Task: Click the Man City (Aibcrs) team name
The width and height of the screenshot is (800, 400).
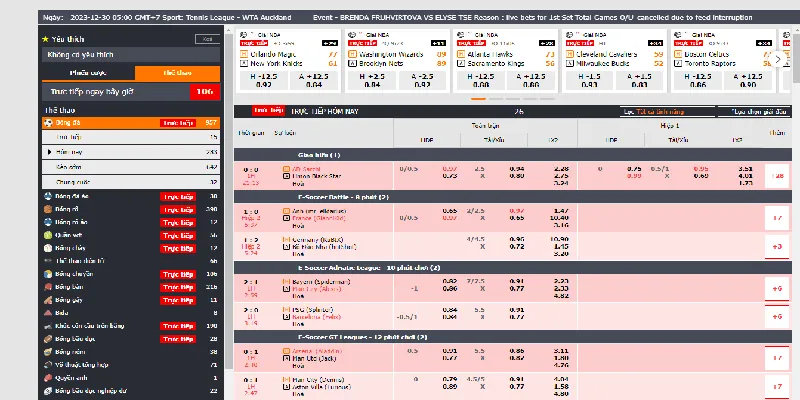Action: (x=317, y=289)
